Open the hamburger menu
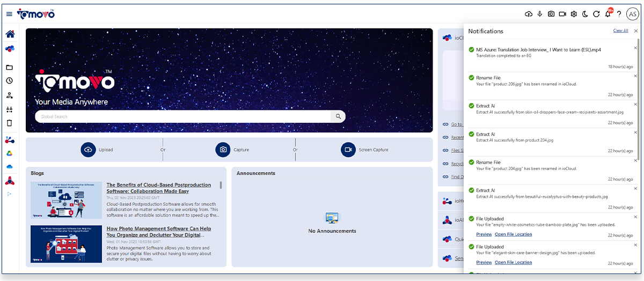 (9, 14)
